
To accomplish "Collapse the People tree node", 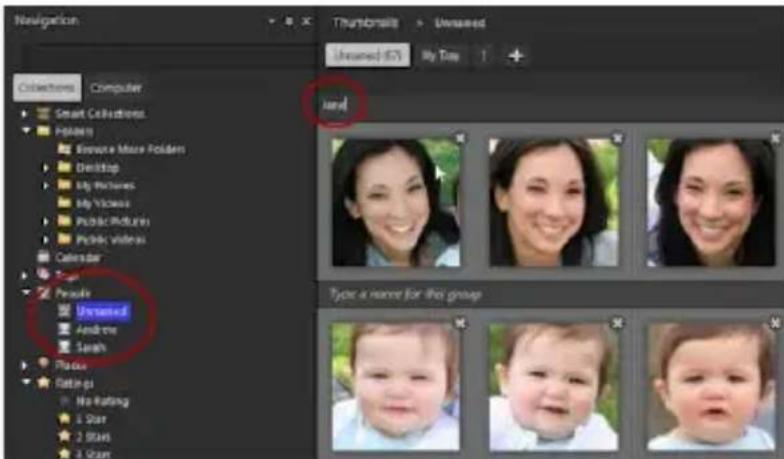I will 25,293.
